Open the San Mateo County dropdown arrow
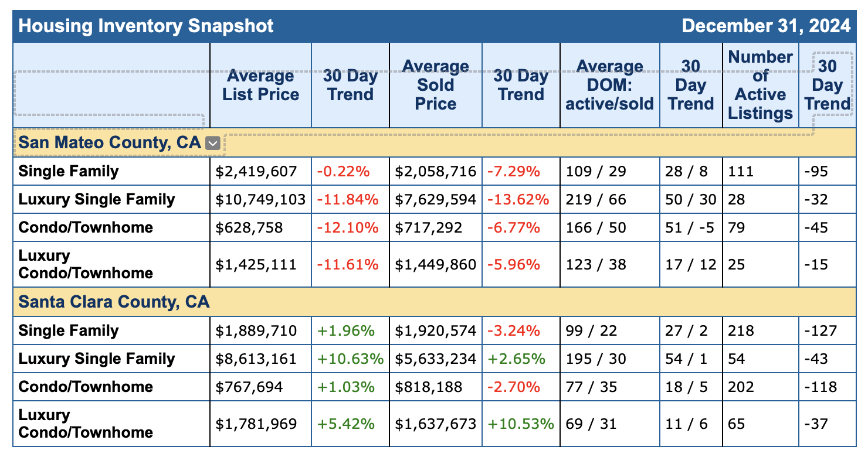Image resolution: width=868 pixels, height=457 pixels. (x=213, y=143)
